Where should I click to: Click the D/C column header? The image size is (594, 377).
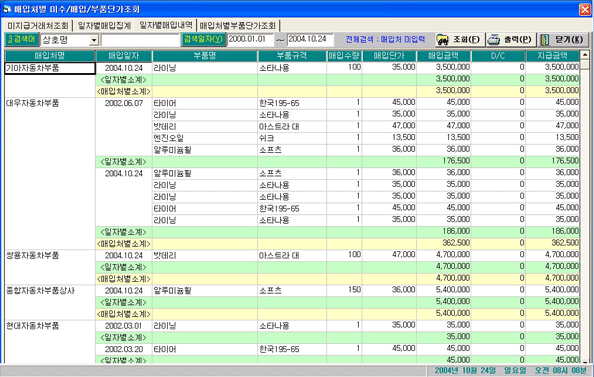(498, 56)
